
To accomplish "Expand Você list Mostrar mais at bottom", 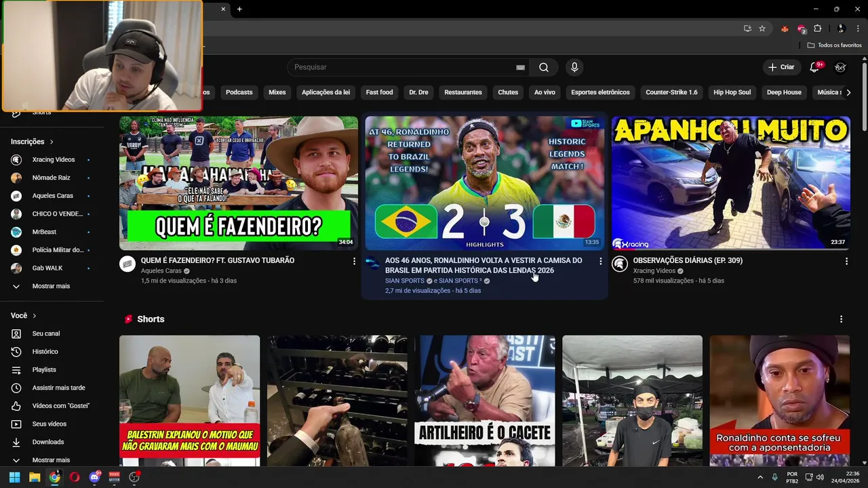I will tap(51, 460).
